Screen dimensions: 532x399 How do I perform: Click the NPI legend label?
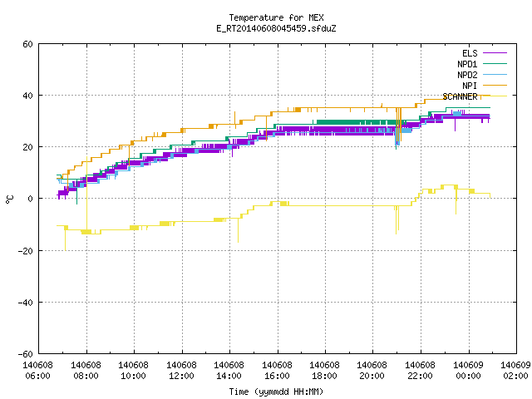pos(470,86)
